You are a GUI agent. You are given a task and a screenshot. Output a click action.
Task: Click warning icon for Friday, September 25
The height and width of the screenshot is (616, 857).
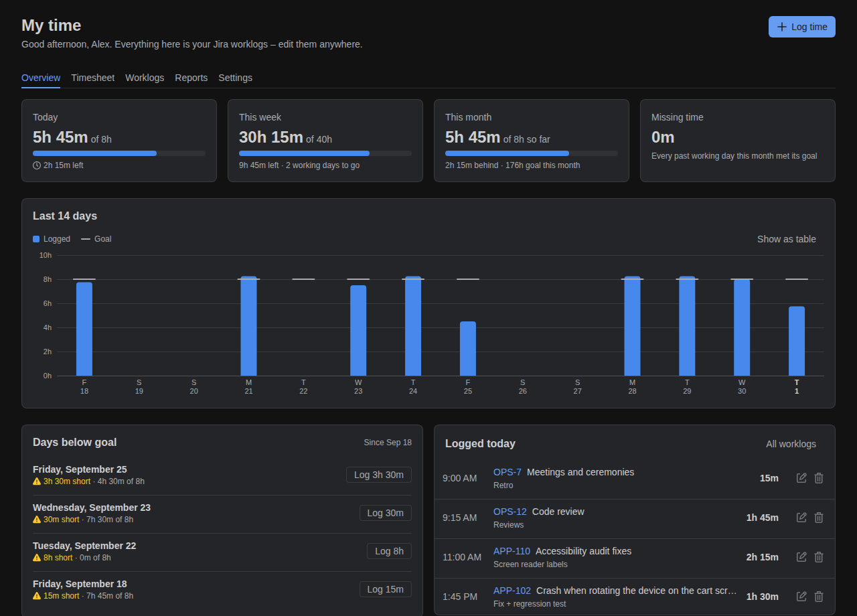37,481
